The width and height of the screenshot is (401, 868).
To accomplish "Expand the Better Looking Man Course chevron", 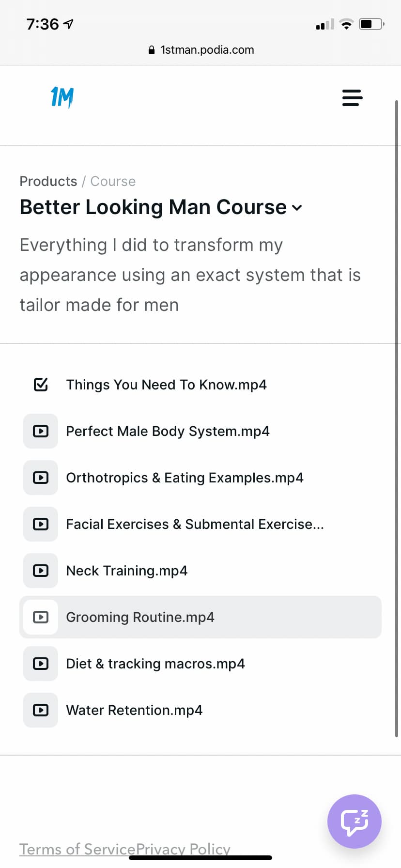I will (297, 208).
